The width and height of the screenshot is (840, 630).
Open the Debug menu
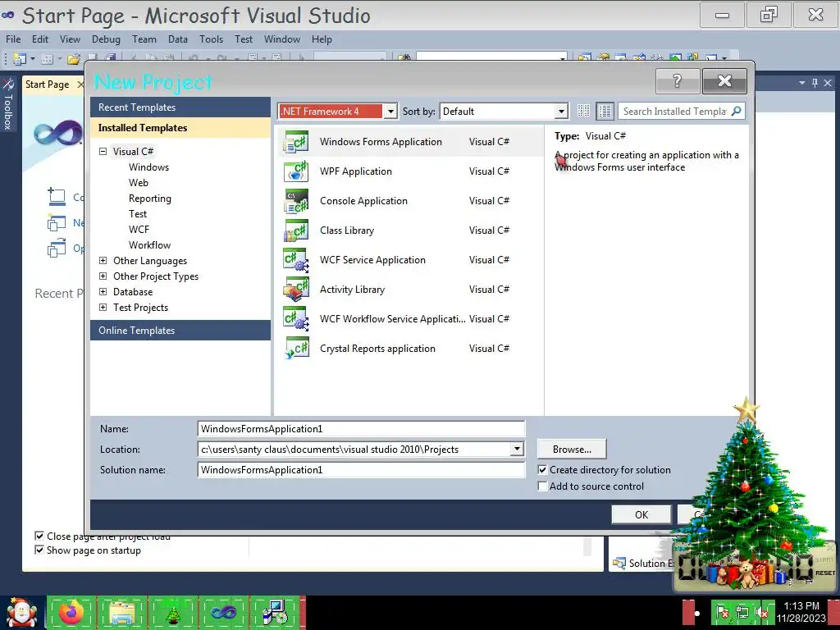coord(106,39)
